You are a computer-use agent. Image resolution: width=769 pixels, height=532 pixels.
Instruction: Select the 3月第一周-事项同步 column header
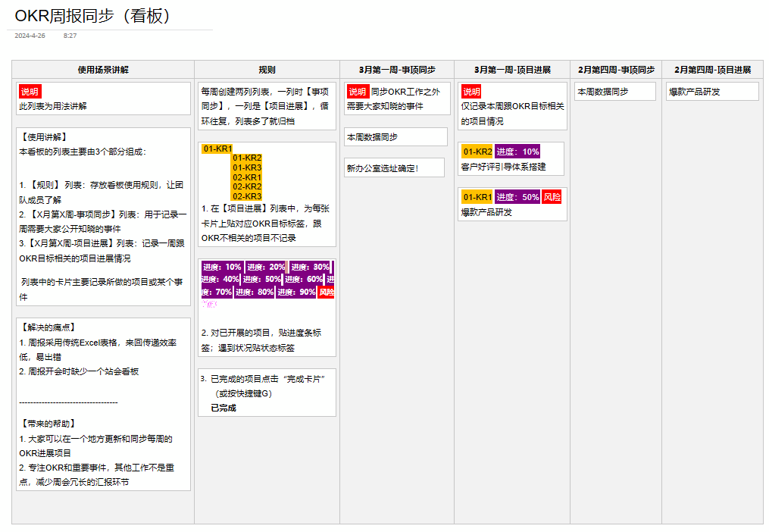click(x=397, y=70)
